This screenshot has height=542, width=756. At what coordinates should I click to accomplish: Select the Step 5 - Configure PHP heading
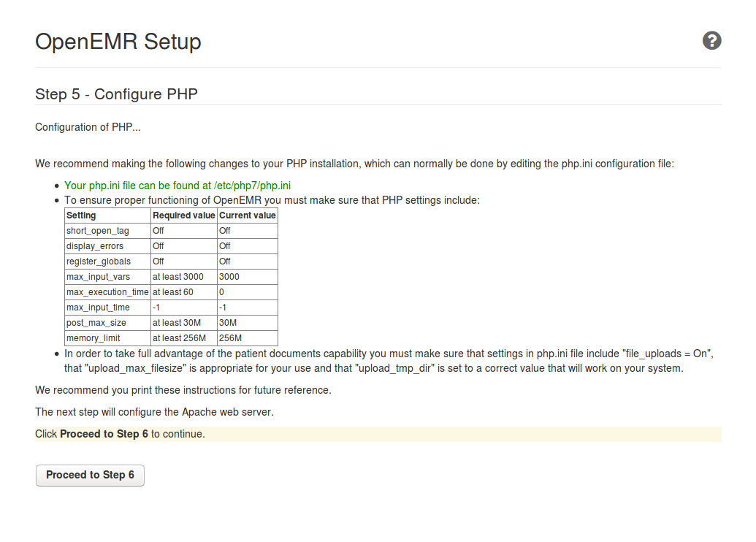116,94
